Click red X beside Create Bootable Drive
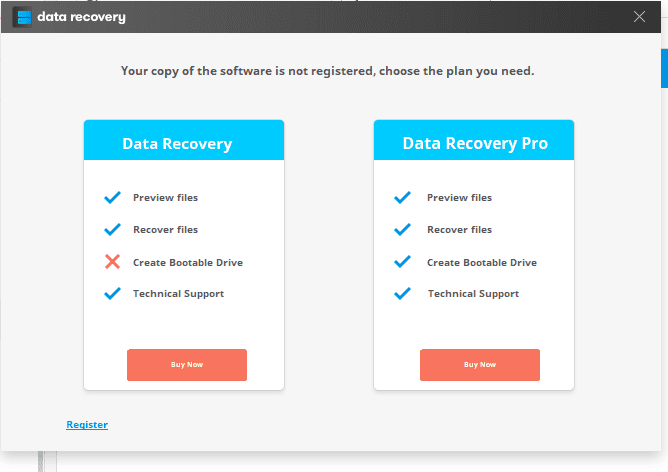The width and height of the screenshot is (668, 472). click(113, 262)
